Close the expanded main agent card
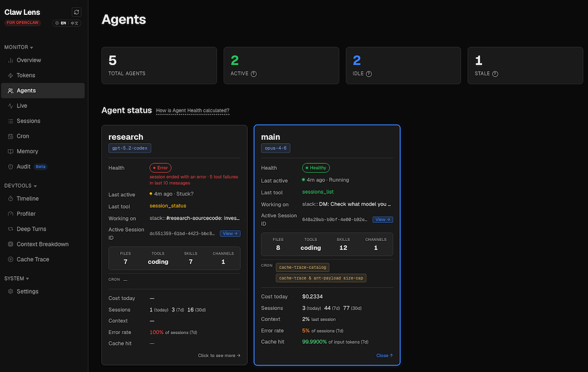The height and width of the screenshot is (372, 588). point(385,356)
